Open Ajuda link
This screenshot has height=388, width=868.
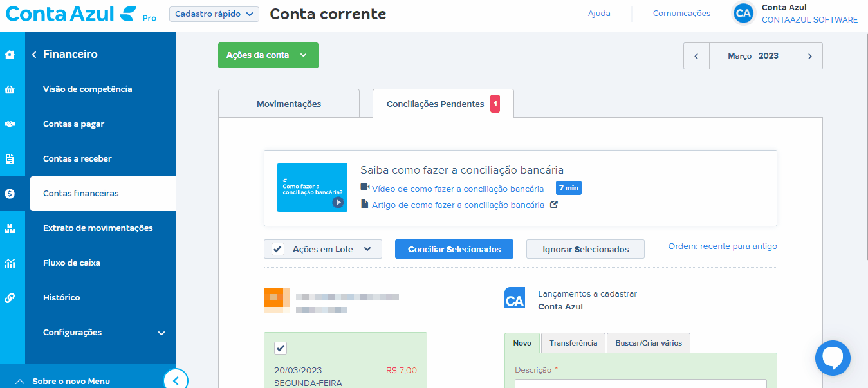[x=599, y=14]
